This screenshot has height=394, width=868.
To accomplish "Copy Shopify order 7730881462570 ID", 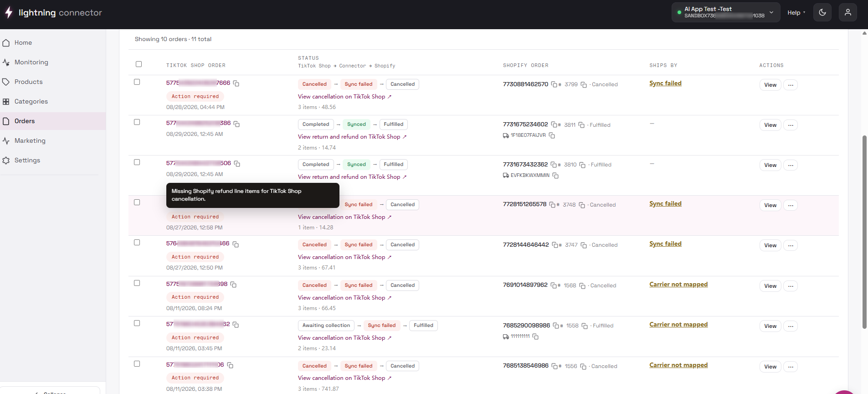I will (554, 84).
